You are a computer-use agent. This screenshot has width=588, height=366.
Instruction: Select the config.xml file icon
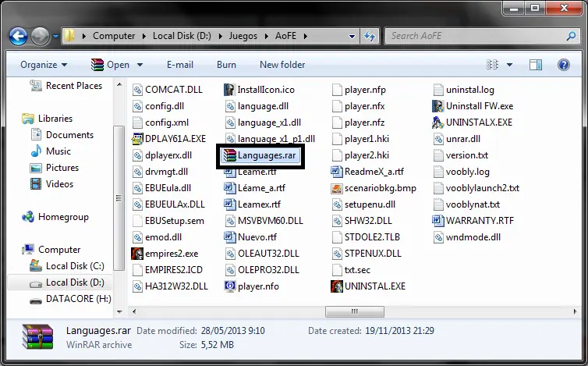137,123
